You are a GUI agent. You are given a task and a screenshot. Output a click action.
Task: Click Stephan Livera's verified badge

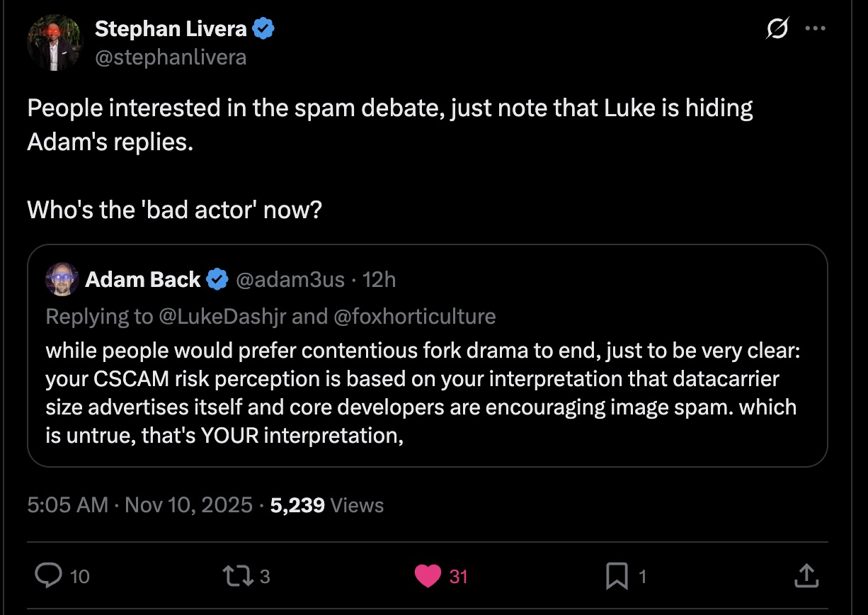(264, 29)
